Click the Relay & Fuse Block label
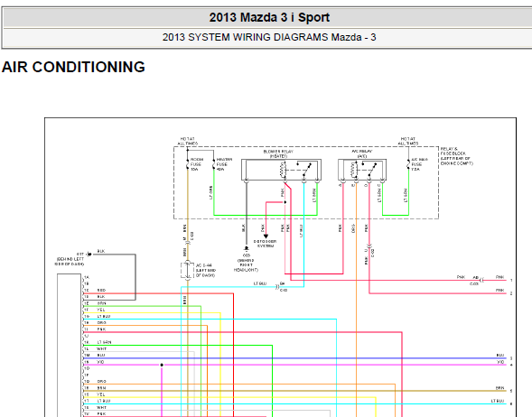This screenshot has height=417, width=532. pyautogui.click(x=456, y=156)
